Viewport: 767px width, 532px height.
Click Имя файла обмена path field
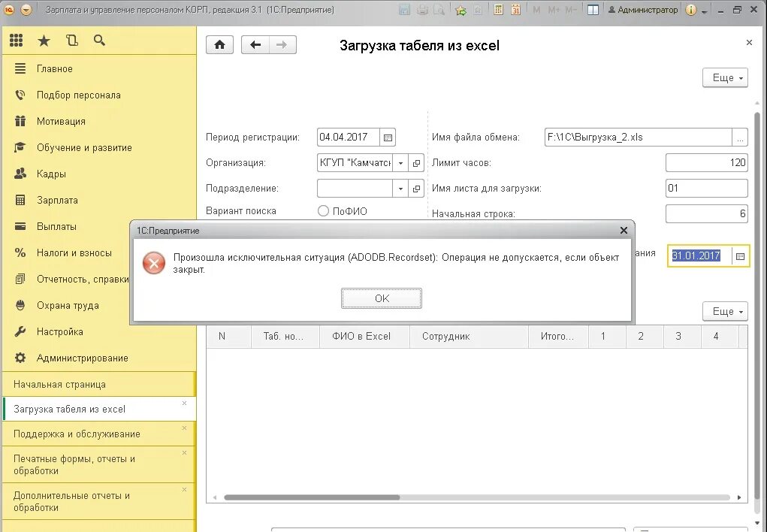pyautogui.click(x=639, y=138)
